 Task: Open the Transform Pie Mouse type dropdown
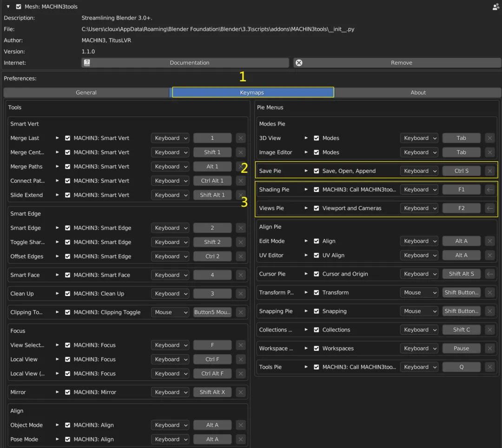(x=419, y=293)
